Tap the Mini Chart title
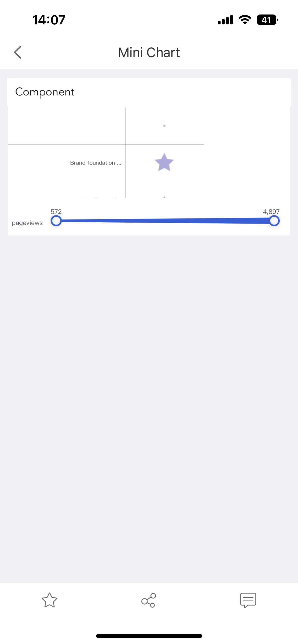298x644 pixels. point(149,52)
